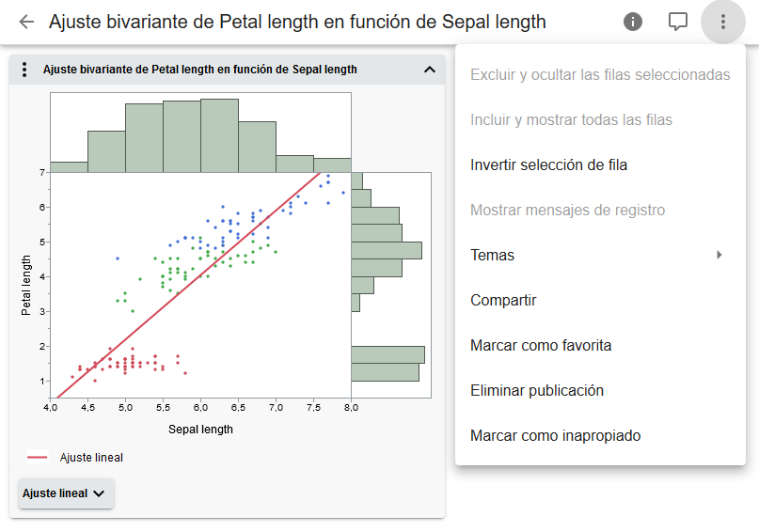Open the comments speech bubble icon
The width and height of the screenshot is (759, 532).
(678, 22)
